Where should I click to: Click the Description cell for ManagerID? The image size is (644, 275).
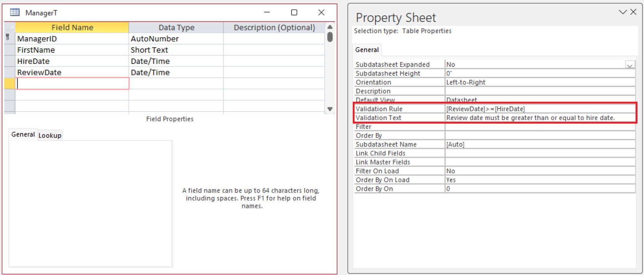coord(274,39)
